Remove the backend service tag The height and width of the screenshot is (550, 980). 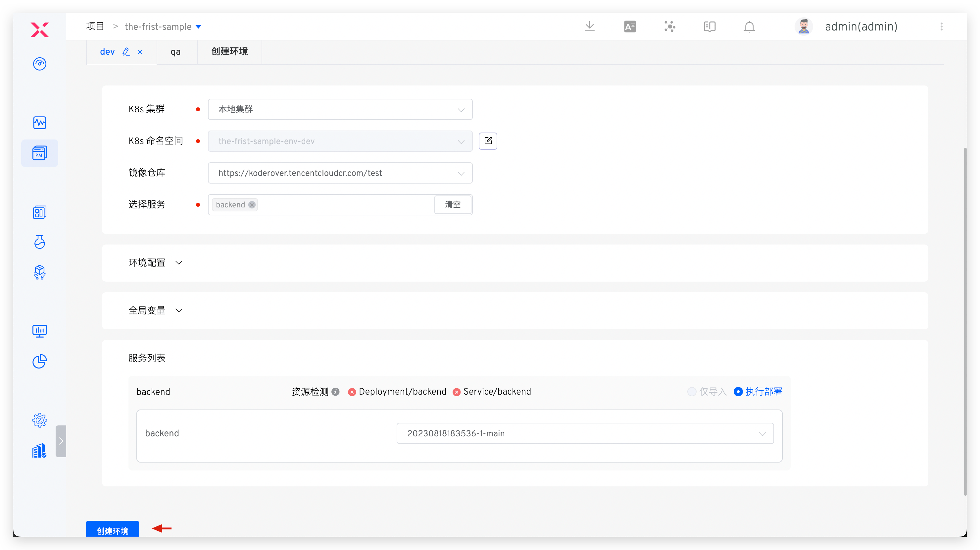252,205
